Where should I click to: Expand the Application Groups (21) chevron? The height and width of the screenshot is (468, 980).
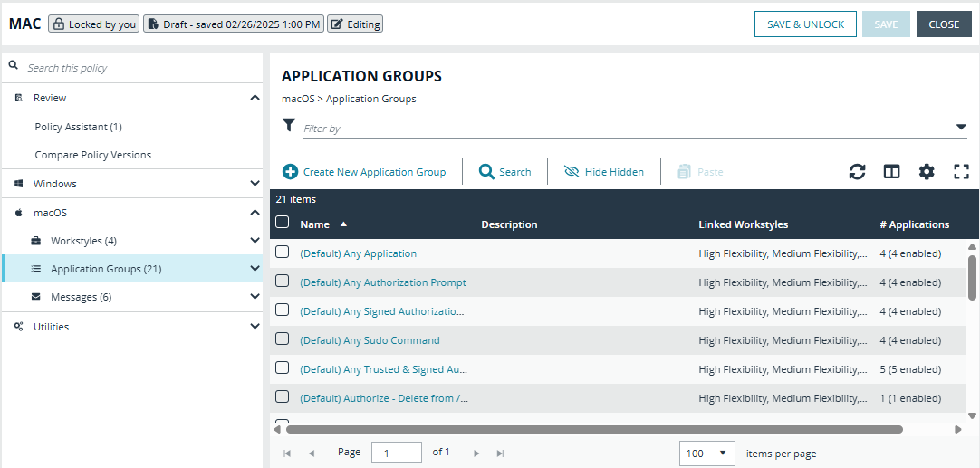click(255, 269)
